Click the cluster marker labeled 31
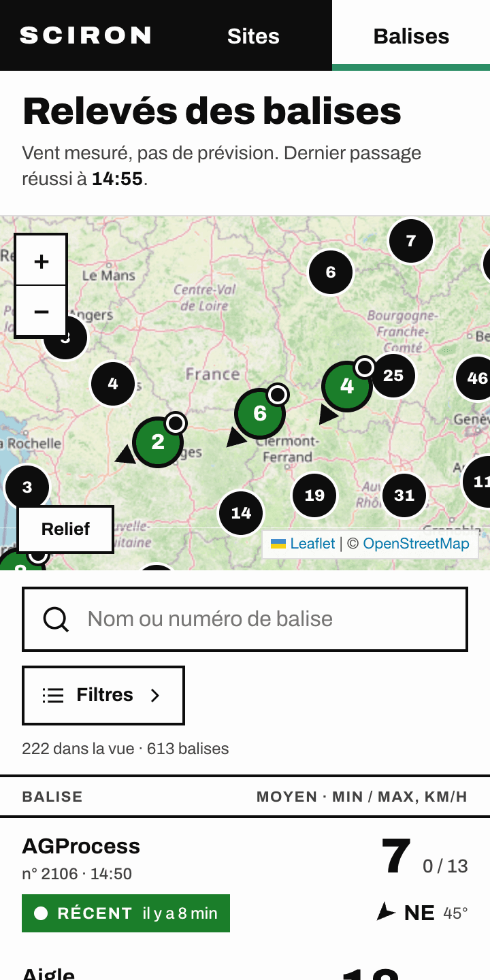490x980 pixels. pos(404,495)
